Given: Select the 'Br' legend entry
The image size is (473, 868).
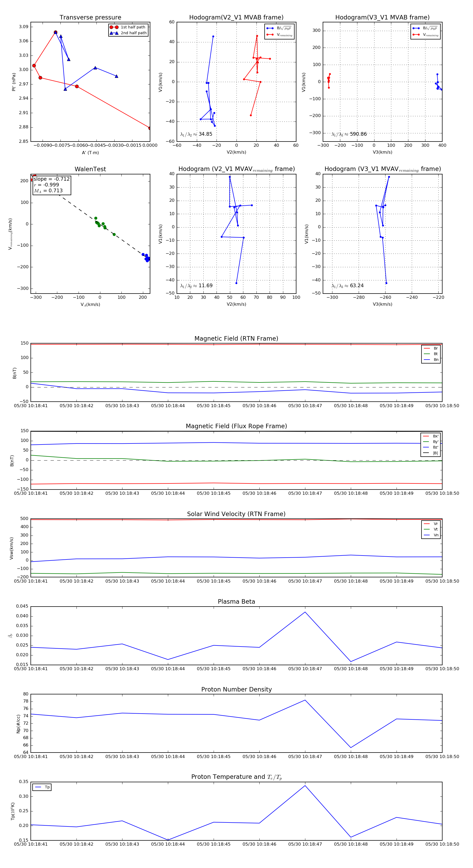Looking at the screenshot, I should (431, 349).
